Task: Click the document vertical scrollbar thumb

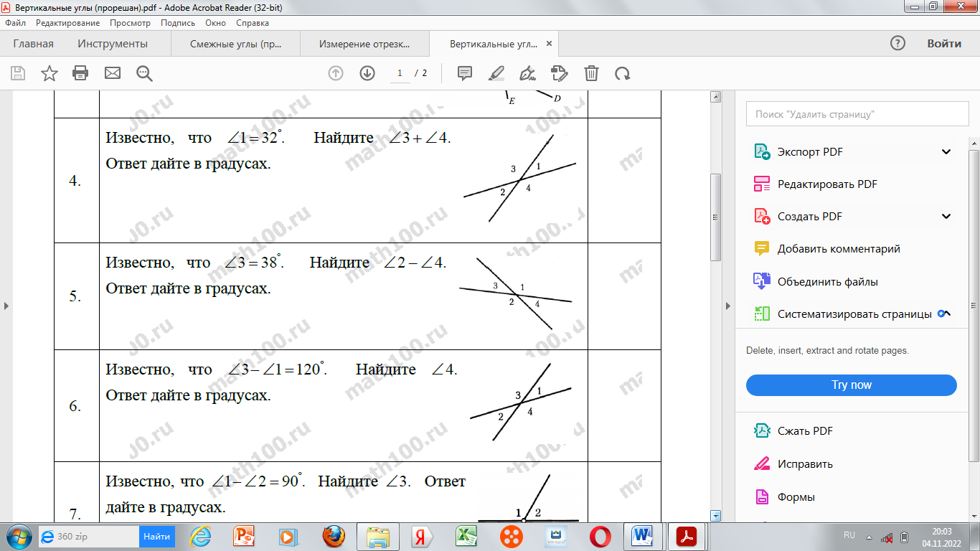Action: (715, 217)
